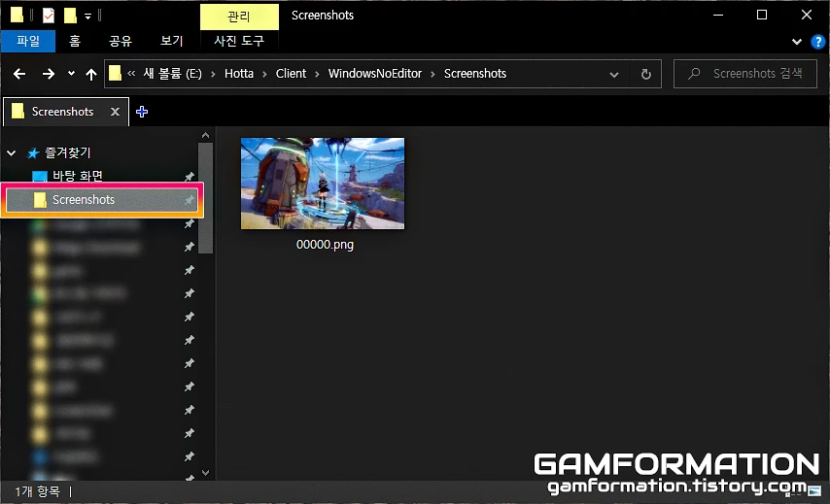
Task: Click Screenshots at the end of the path
Action: [475, 74]
